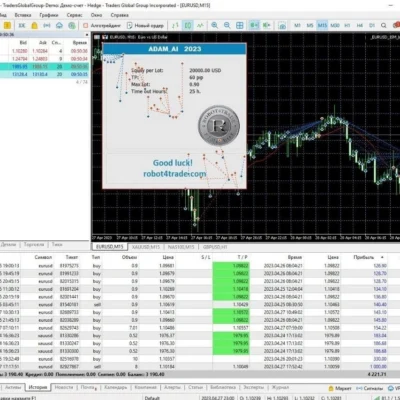Screen dimensions: 400x400
Task: Sort history by Тикет column header
Action: 71,257
